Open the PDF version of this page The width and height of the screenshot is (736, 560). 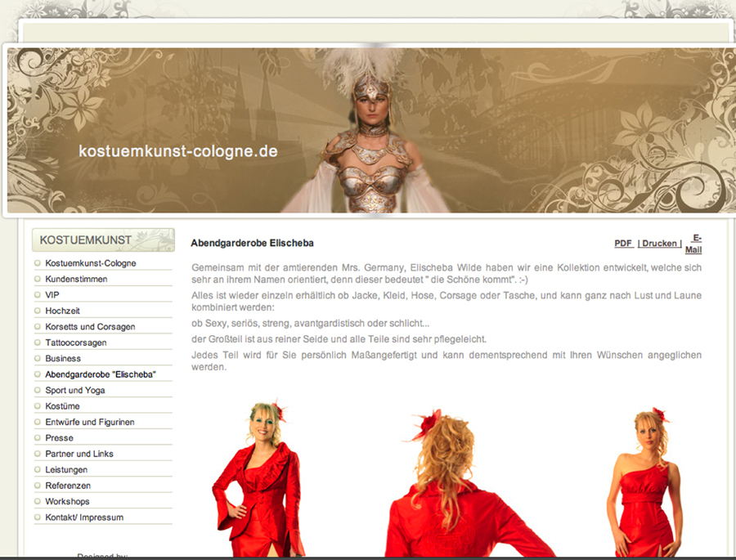pos(623,243)
